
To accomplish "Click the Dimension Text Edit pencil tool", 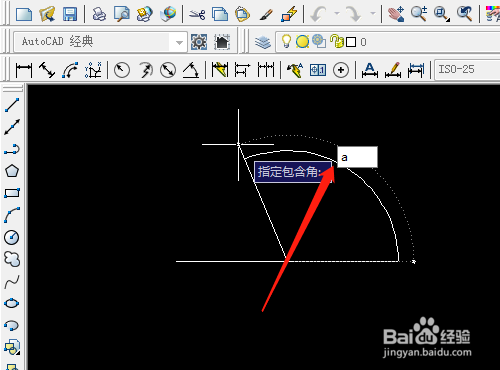I will click(x=393, y=70).
